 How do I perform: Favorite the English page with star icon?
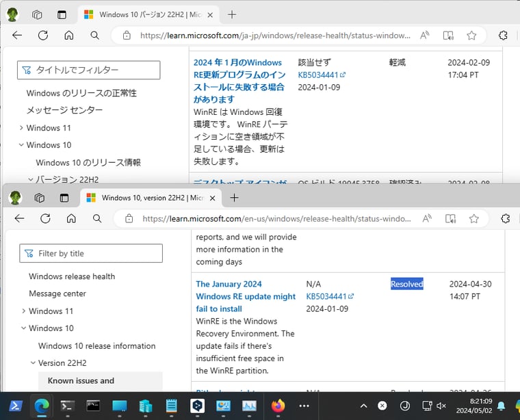[x=474, y=218]
